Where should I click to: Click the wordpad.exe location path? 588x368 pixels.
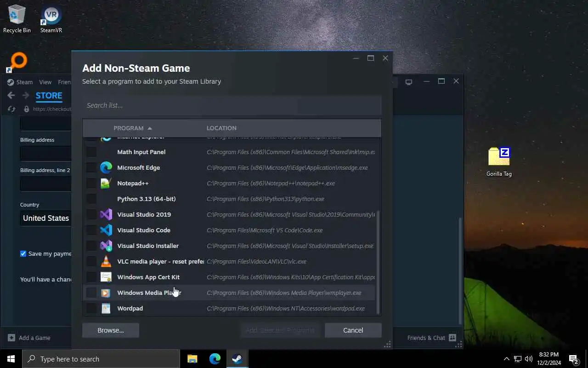coord(286,308)
